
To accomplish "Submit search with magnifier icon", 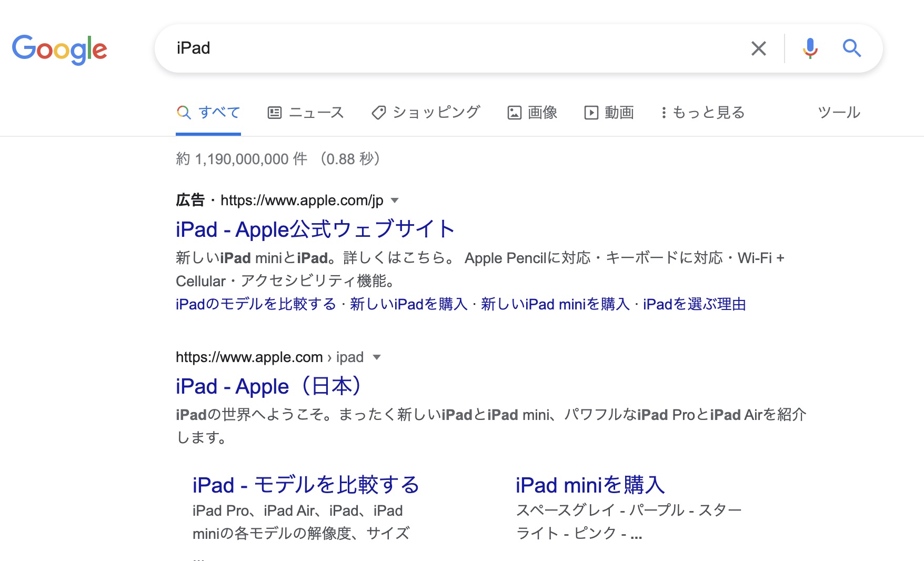I will 851,48.
